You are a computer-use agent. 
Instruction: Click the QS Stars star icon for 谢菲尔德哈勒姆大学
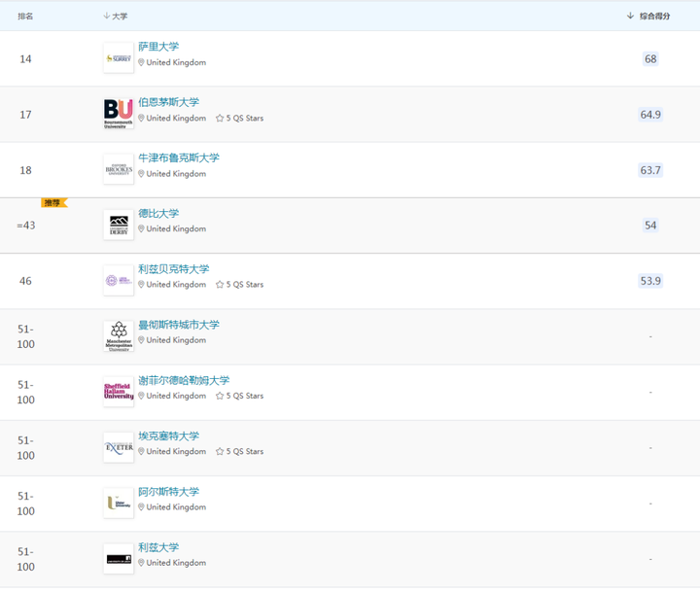coord(220,396)
